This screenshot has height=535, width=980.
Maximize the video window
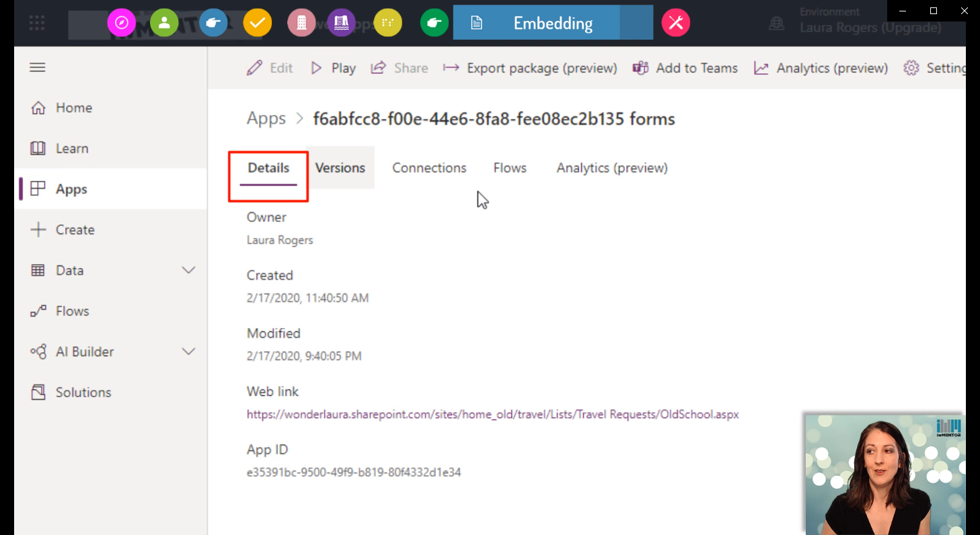934,11
